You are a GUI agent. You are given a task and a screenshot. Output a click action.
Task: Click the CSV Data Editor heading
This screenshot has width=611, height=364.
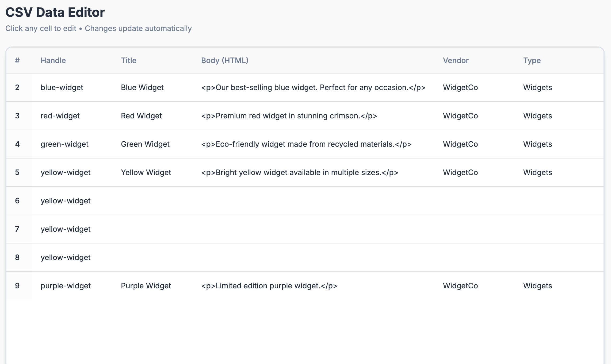pos(55,12)
